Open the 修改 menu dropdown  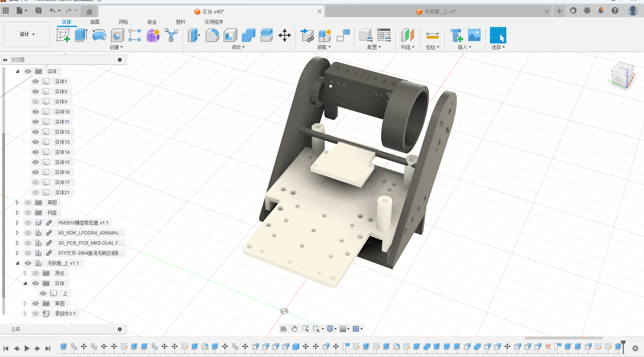pyautogui.click(x=238, y=47)
